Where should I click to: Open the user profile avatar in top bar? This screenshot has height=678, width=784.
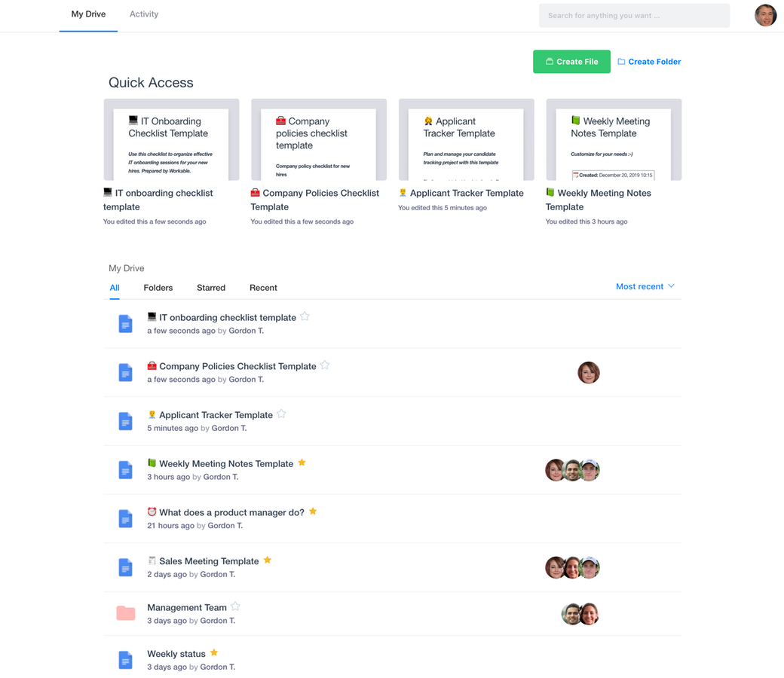pyautogui.click(x=765, y=15)
